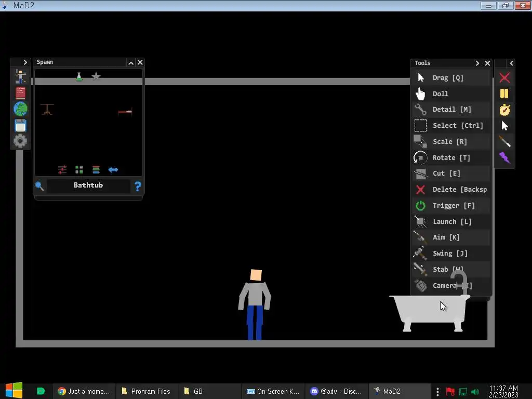Switch to list view icon
Viewport: 532px width, 399px height.
(96, 170)
